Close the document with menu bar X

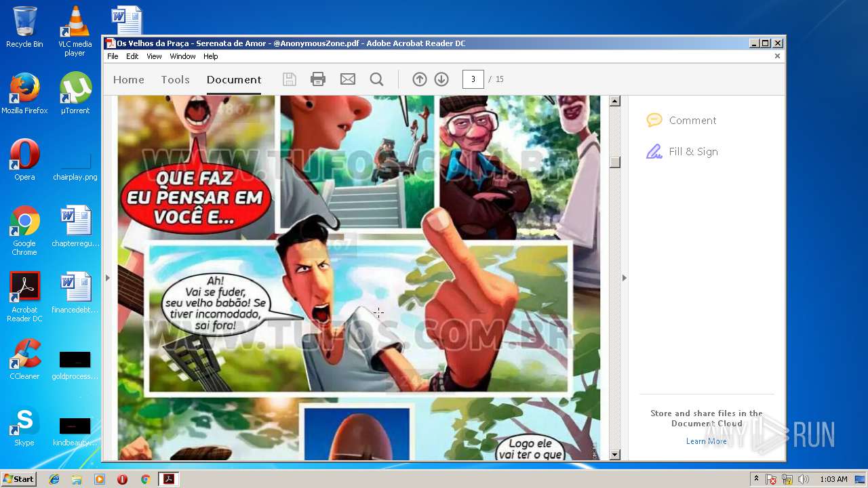(x=777, y=56)
